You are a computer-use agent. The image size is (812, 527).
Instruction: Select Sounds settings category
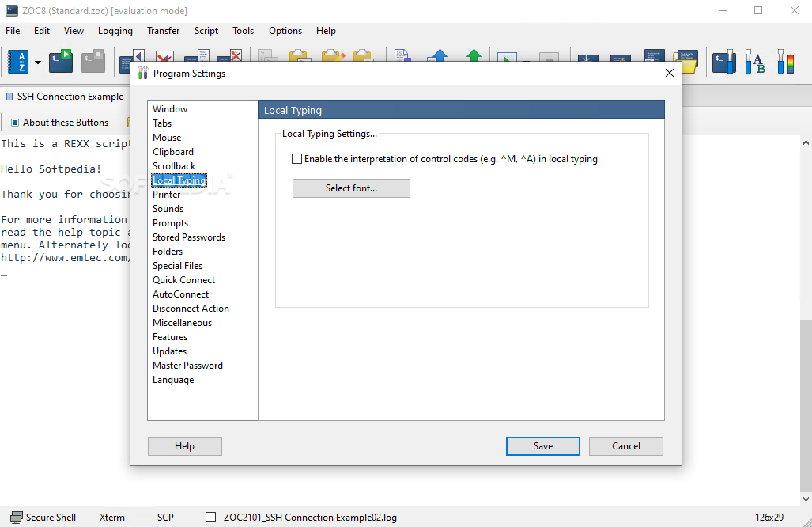coord(168,209)
